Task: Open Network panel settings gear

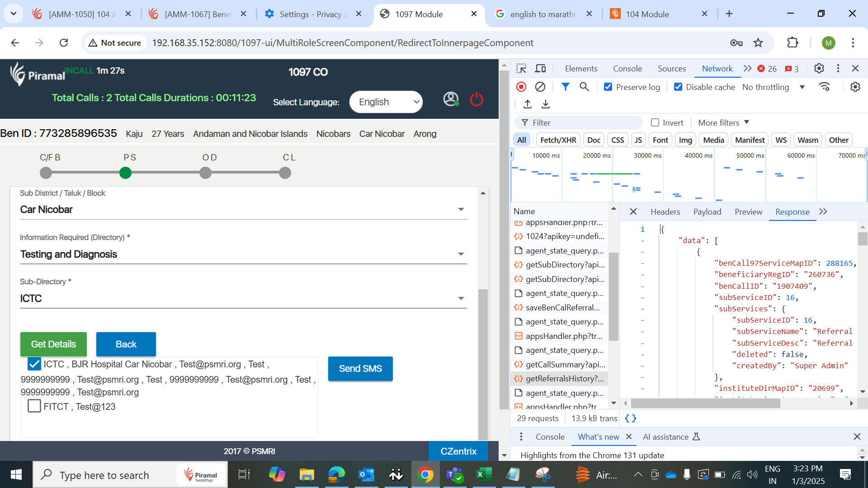Action: click(855, 87)
